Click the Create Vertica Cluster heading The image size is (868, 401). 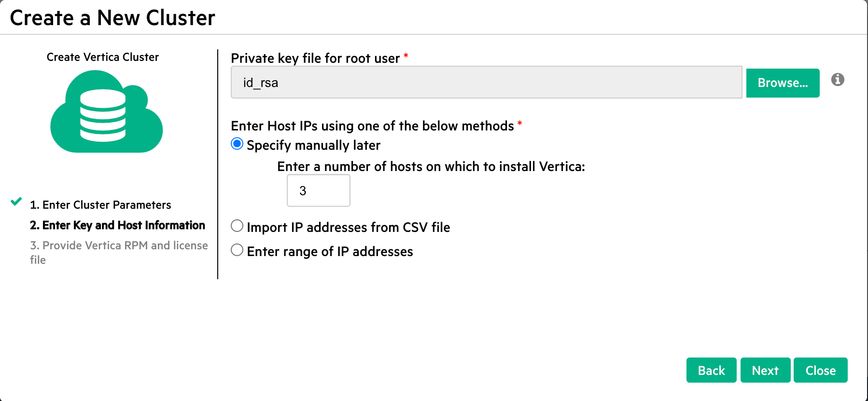click(103, 57)
